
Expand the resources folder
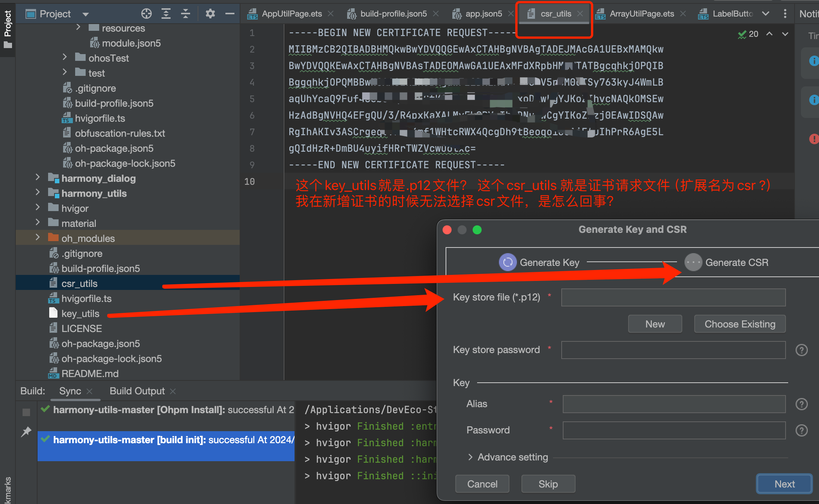(78, 27)
